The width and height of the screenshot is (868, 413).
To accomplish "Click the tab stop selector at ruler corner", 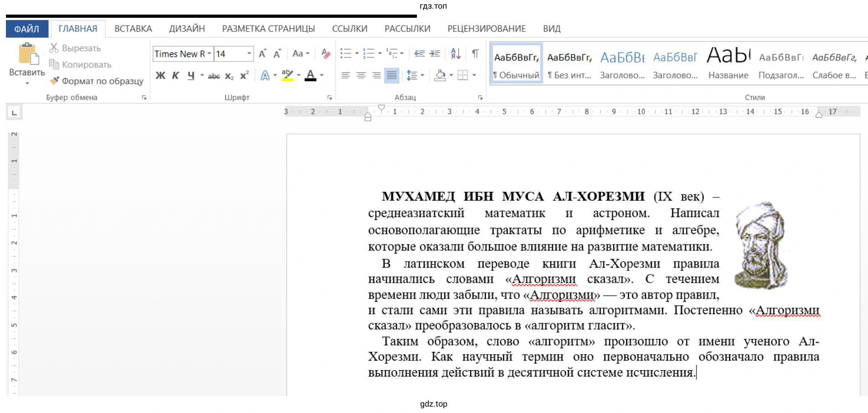I will pos(14,112).
